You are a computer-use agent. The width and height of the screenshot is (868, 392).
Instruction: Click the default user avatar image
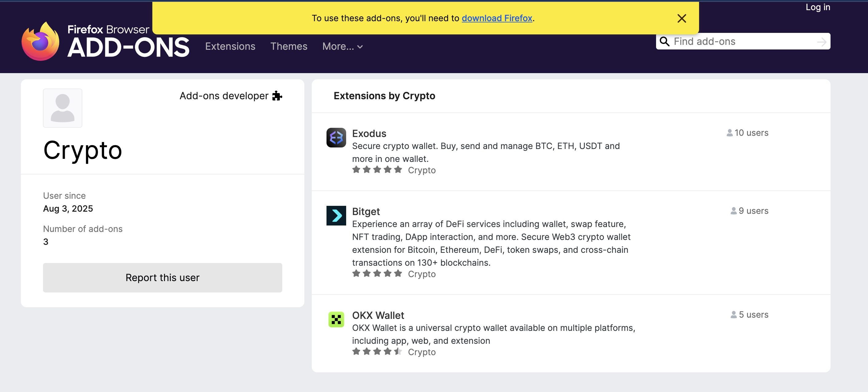point(63,108)
